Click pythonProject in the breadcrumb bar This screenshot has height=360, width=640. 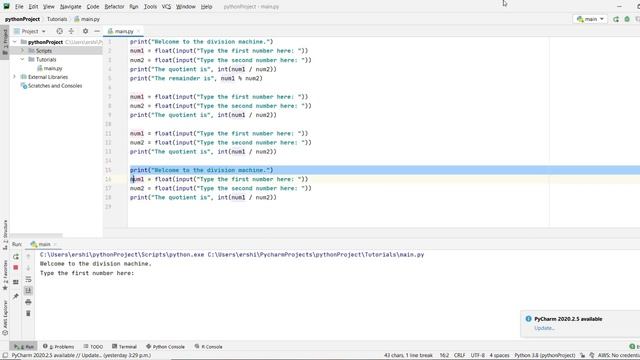22,19
